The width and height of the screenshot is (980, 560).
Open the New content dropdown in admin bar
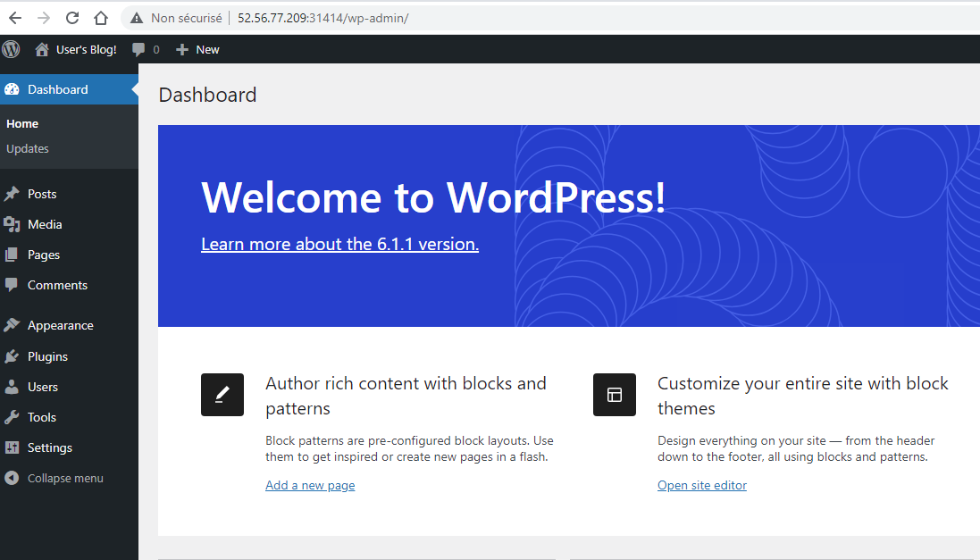pos(198,50)
